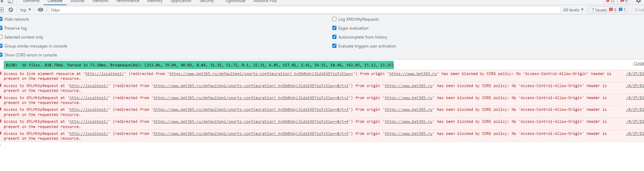The height and width of the screenshot is (171, 644).
Task: Show the console sidebar panel icon
Action: [1, 10]
